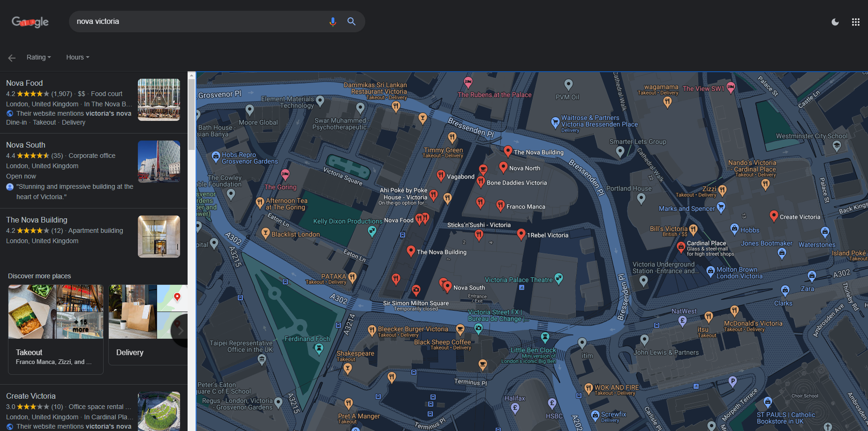Select the Bone Daddies Victoria pin

[481, 181]
